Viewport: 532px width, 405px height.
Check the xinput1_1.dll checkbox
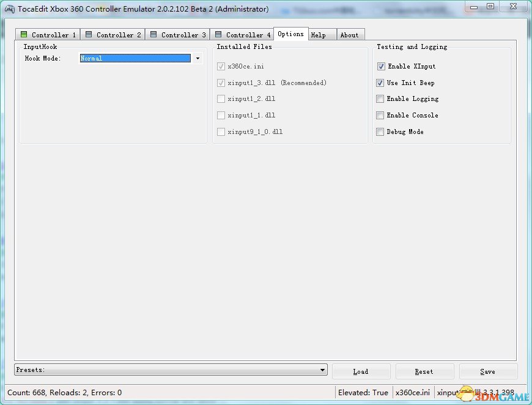[221, 115]
